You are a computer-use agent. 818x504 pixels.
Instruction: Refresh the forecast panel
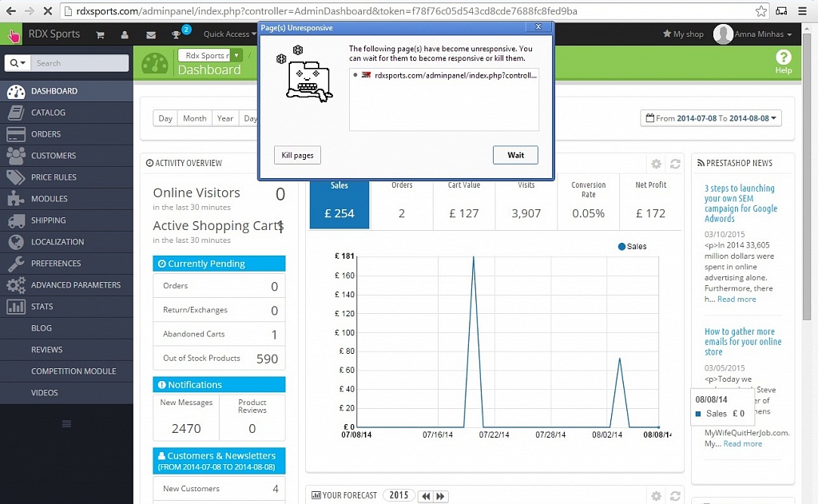(x=675, y=496)
